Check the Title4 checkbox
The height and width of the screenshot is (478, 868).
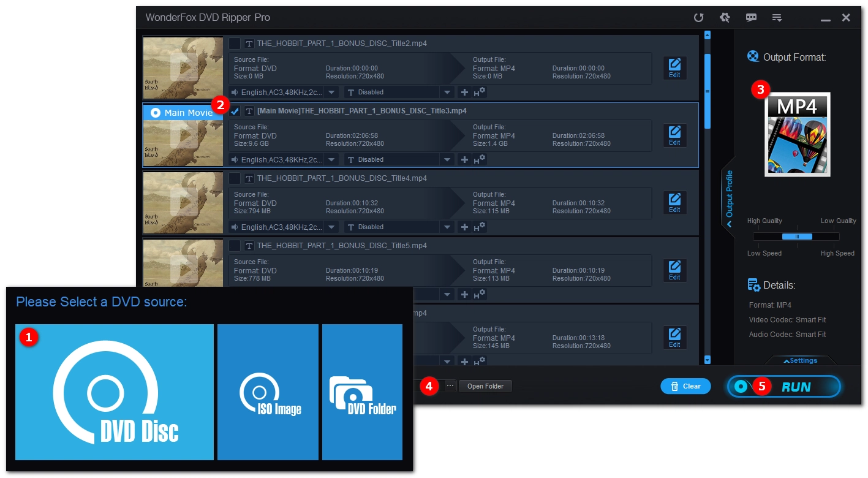tap(235, 178)
